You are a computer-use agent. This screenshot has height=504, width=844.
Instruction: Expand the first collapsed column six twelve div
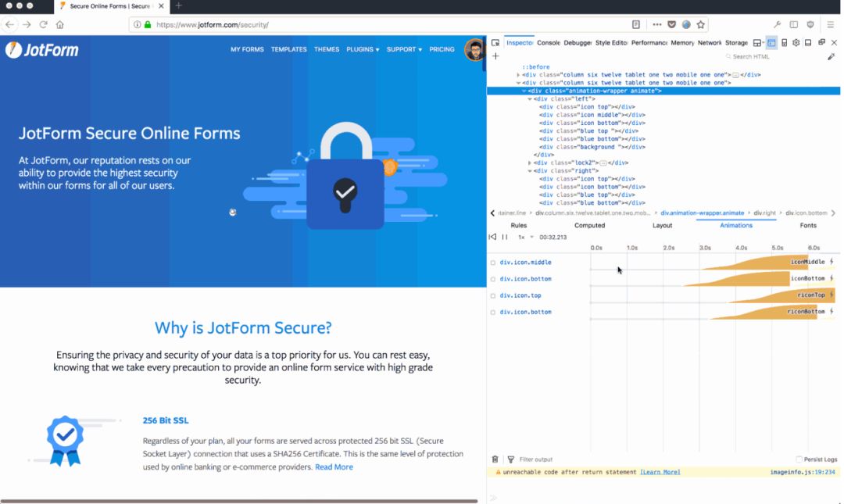coord(518,75)
